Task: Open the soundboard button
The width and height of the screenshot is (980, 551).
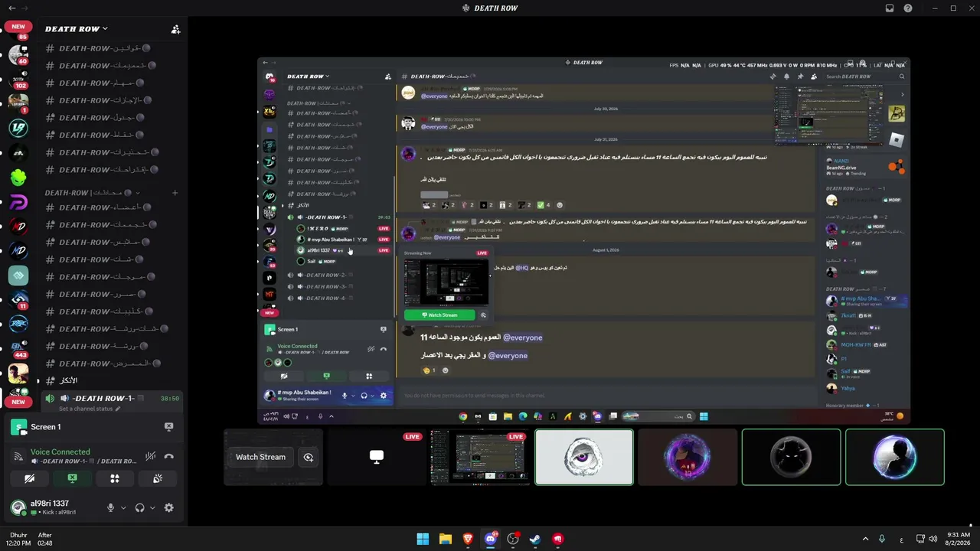Action: [158, 479]
